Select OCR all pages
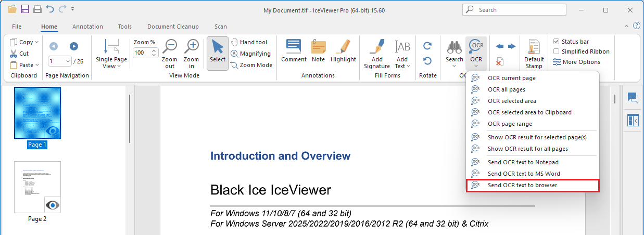This screenshot has height=235, width=644. pos(533,89)
